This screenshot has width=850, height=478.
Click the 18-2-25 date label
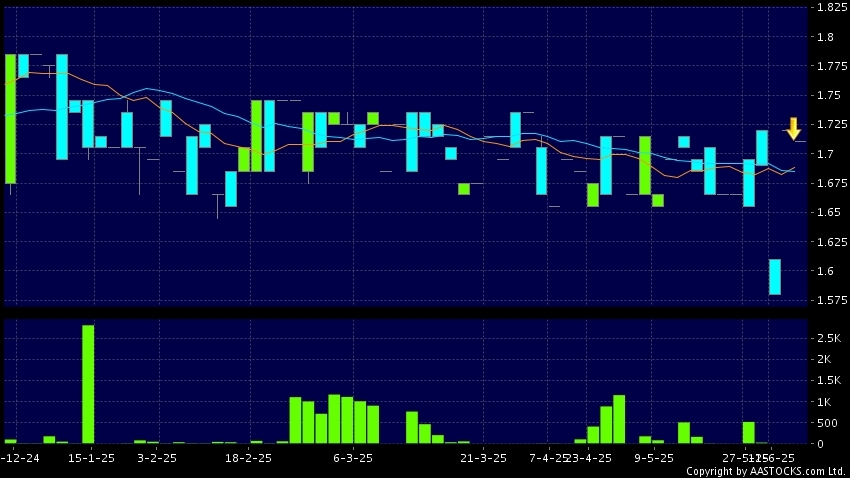tap(248, 458)
